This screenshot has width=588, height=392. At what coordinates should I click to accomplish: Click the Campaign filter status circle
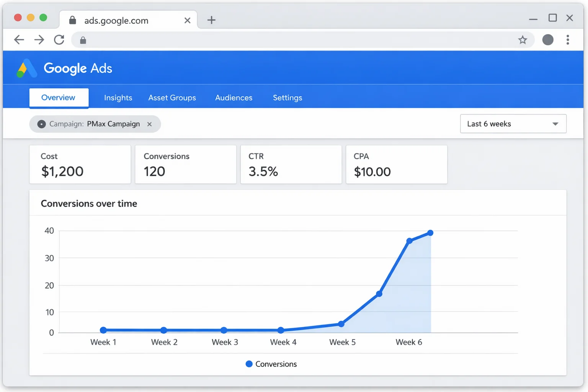[x=41, y=124]
